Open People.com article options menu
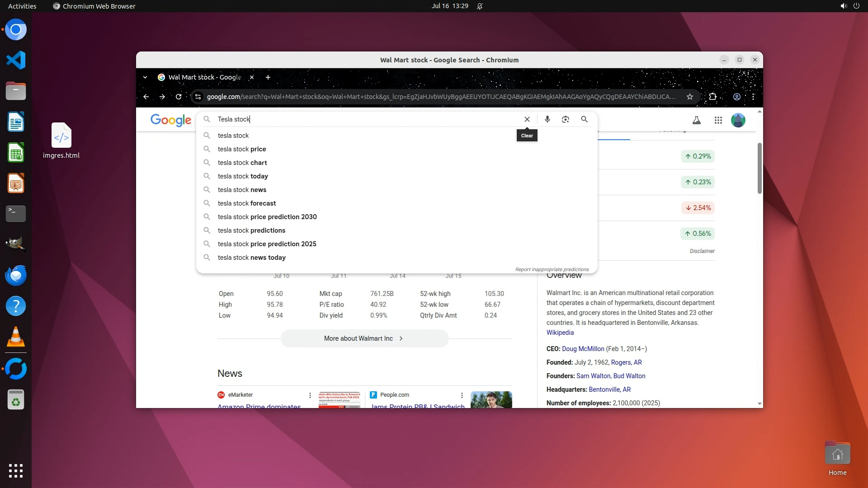 462,395
